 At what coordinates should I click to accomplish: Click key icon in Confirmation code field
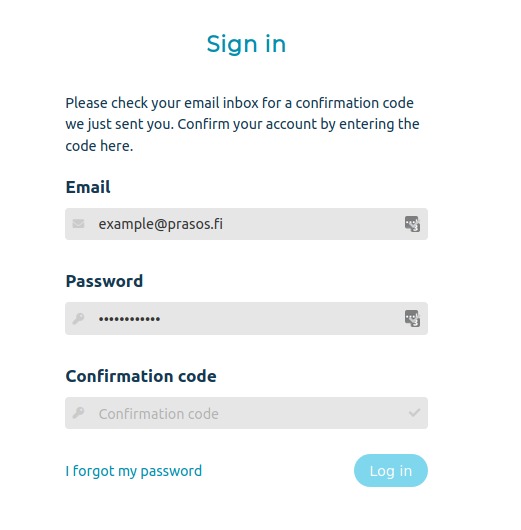click(x=78, y=413)
